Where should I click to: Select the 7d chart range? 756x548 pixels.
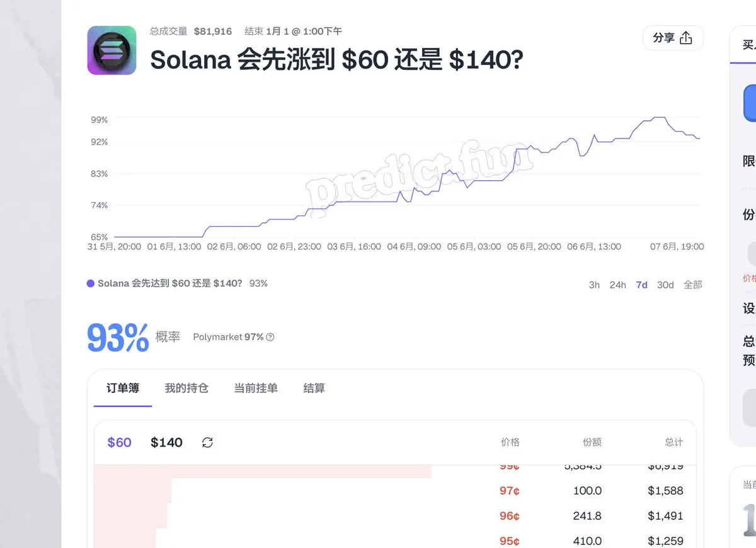tap(641, 285)
